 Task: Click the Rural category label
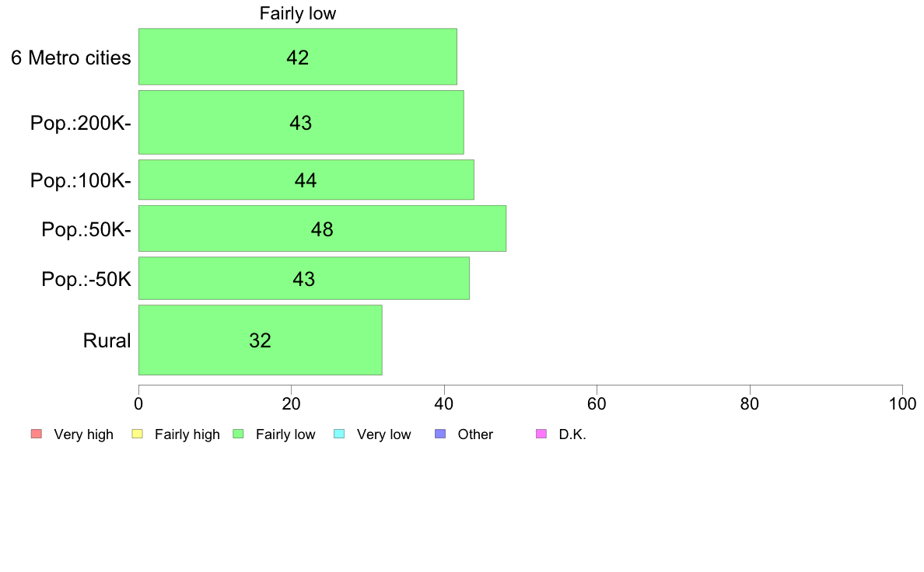[107, 340]
